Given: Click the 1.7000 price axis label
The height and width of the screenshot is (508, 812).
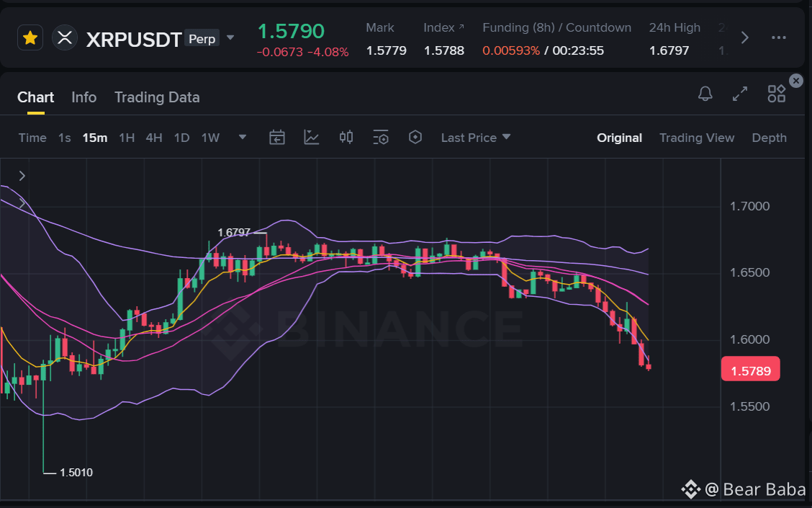Looking at the screenshot, I should click(749, 206).
